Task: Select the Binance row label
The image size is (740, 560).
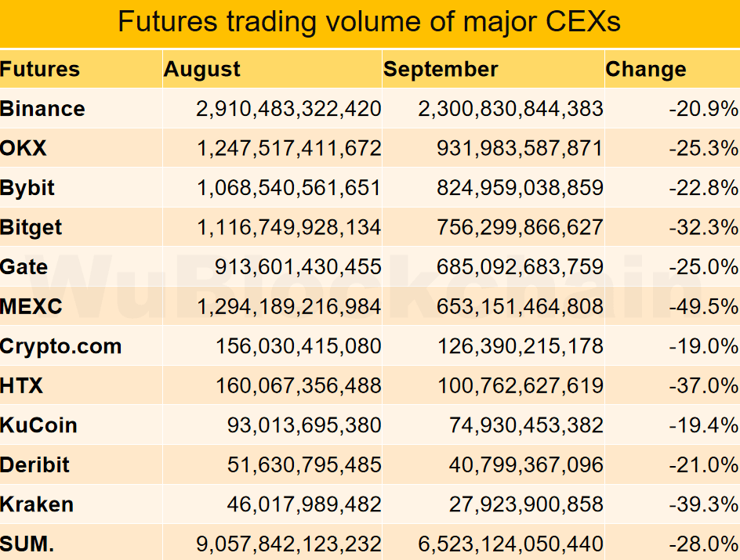Action: (42, 109)
